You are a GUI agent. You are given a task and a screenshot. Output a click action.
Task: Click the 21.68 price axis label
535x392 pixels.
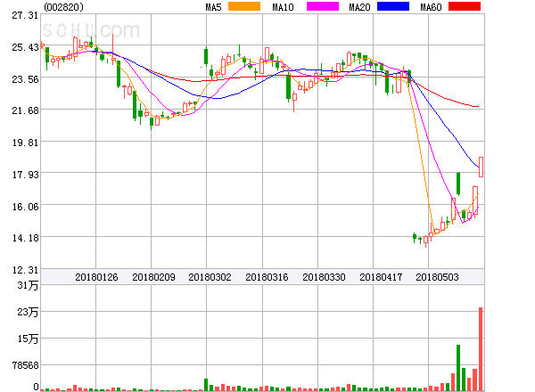pos(25,110)
